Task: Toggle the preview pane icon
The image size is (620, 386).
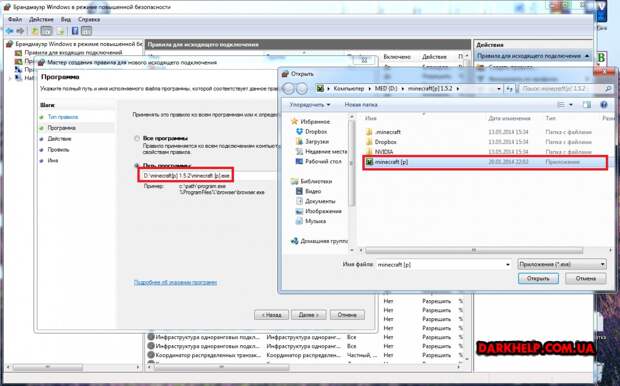Action: (x=587, y=105)
